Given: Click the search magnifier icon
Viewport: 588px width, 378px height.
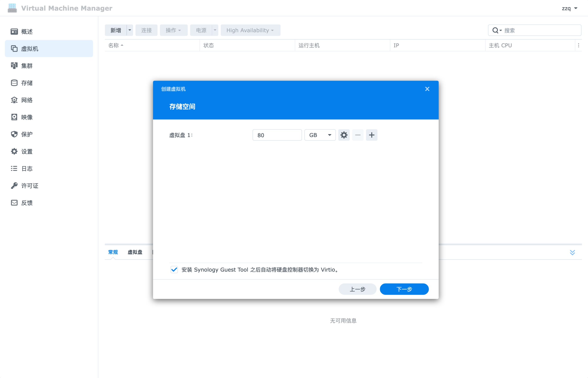Looking at the screenshot, I should click(495, 31).
